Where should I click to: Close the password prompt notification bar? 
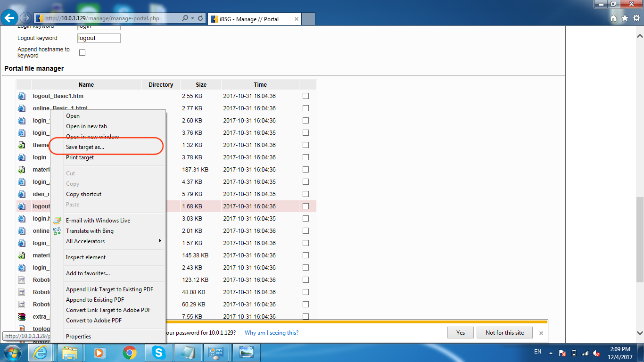click(541, 333)
